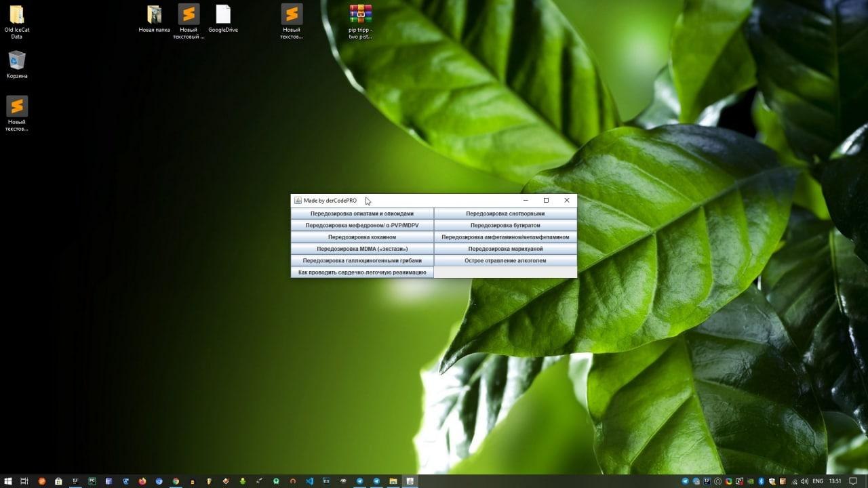Launch PyCharm from the taskbar
The image size is (868, 488).
[x=92, y=481]
